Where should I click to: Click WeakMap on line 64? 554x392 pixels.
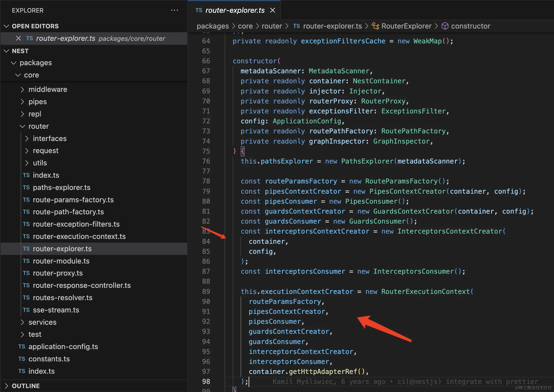(428, 41)
